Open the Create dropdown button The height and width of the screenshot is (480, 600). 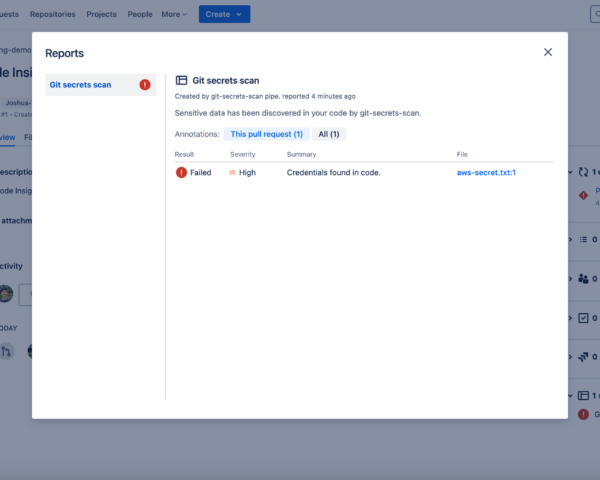(x=224, y=14)
